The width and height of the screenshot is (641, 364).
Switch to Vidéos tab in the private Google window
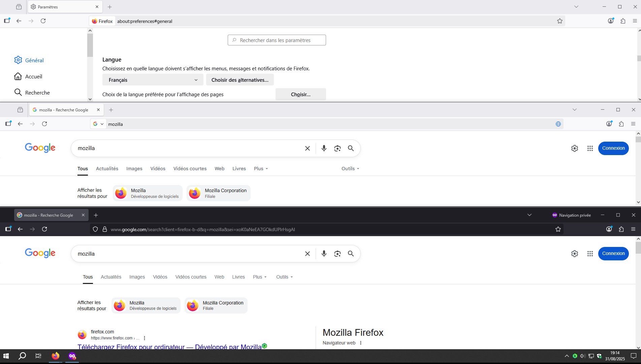[x=160, y=277]
